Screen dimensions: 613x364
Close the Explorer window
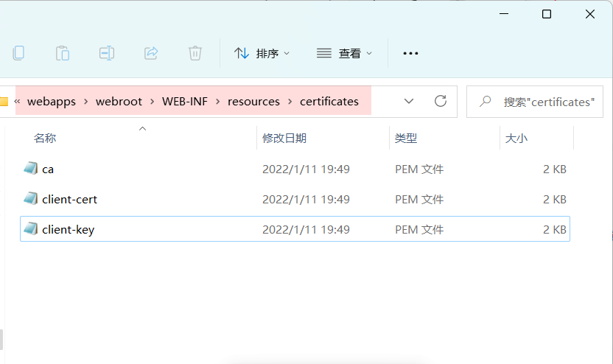click(590, 14)
